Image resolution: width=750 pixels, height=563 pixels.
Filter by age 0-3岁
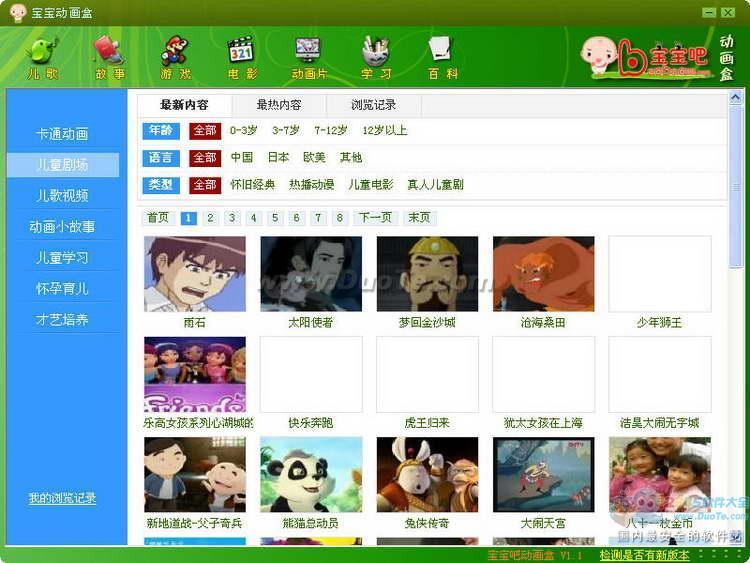point(243,131)
